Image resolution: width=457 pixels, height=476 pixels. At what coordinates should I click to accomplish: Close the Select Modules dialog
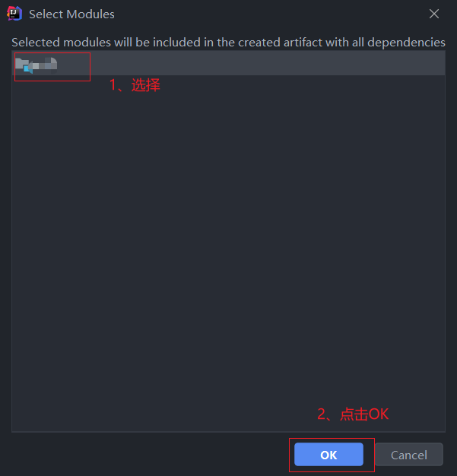434,14
